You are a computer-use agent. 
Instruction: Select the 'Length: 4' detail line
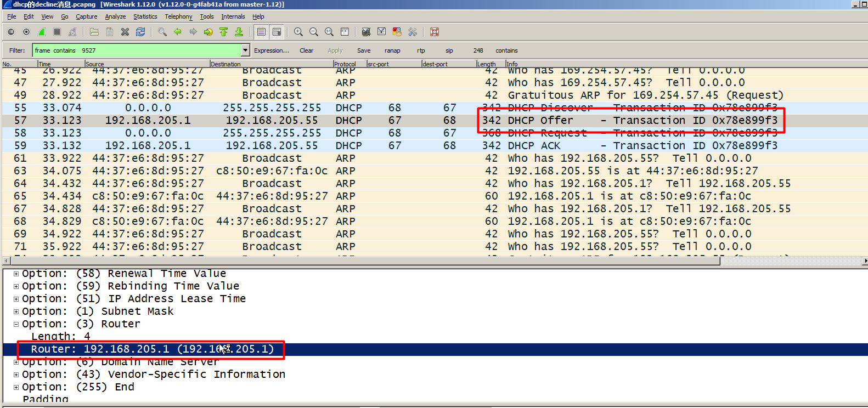[x=60, y=337]
